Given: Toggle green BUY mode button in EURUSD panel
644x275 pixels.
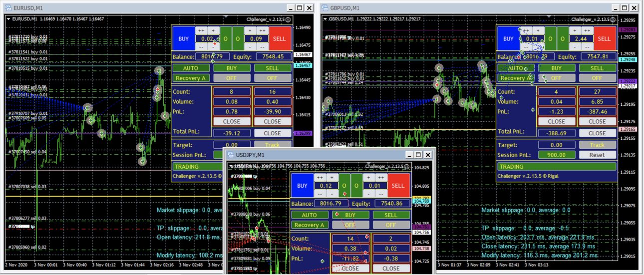Looking at the screenshot, I should click(232, 68).
